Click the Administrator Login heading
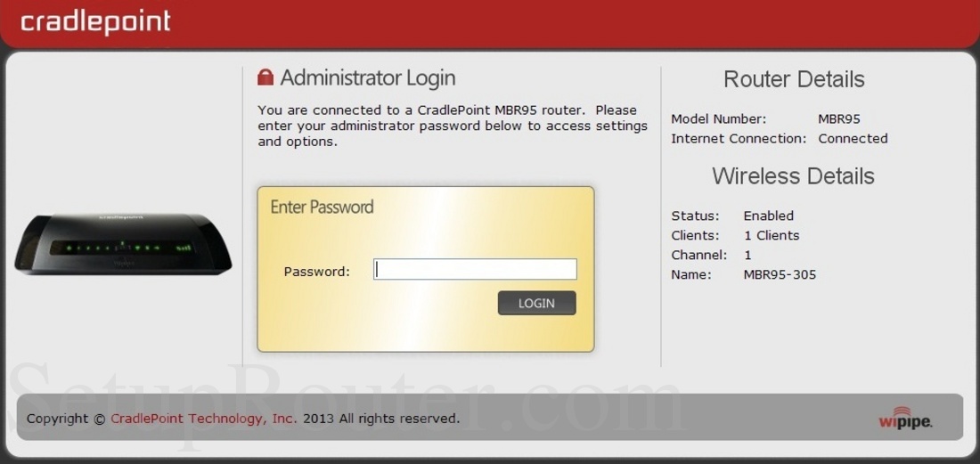Image resolution: width=980 pixels, height=464 pixels. (x=367, y=78)
